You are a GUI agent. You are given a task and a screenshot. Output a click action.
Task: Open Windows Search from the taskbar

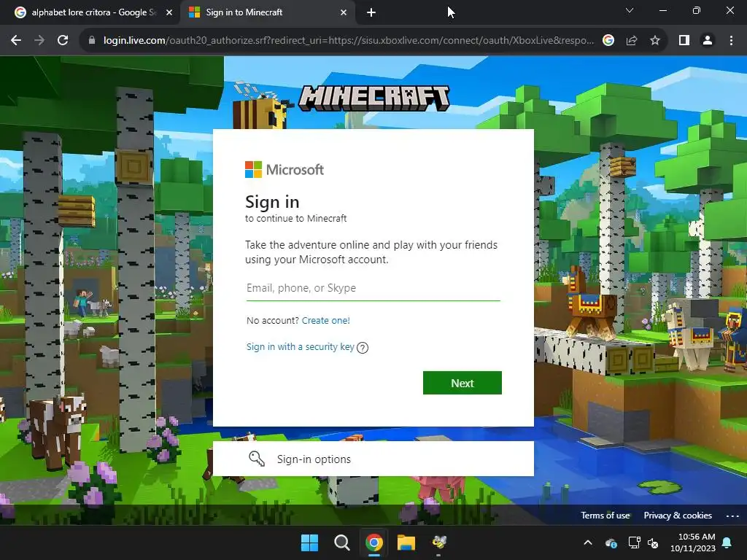click(341, 542)
